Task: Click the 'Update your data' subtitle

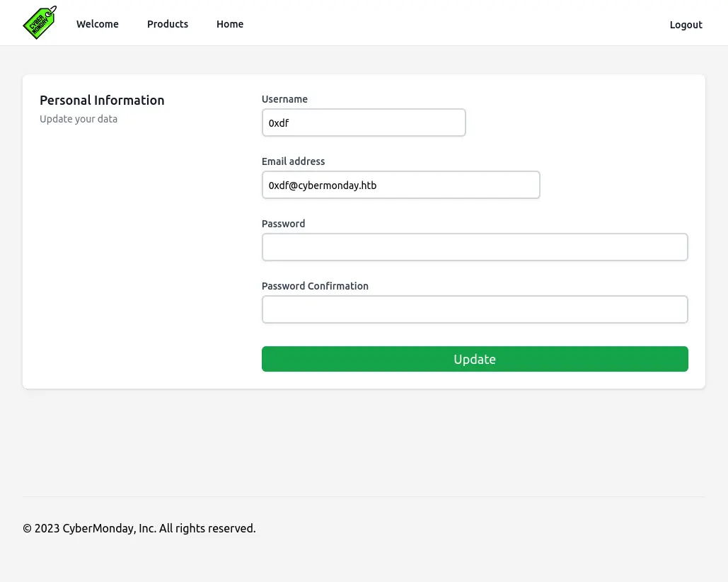Action: click(79, 119)
